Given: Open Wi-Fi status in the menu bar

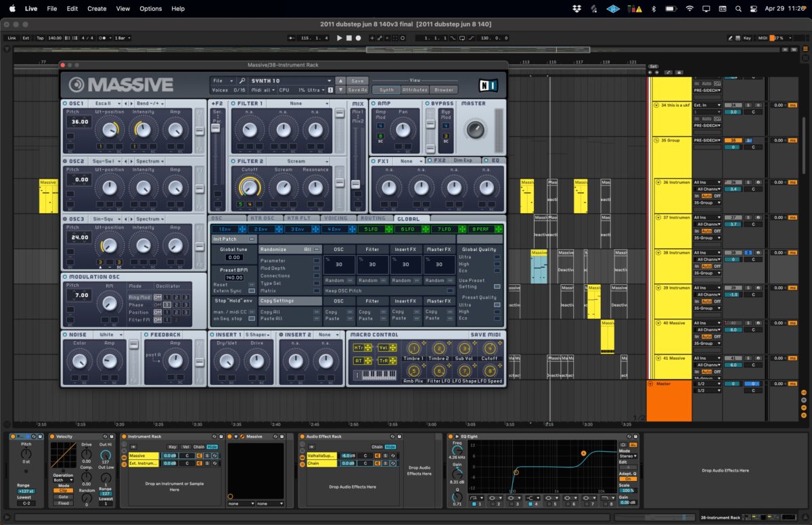Looking at the screenshot, I should coord(690,9).
